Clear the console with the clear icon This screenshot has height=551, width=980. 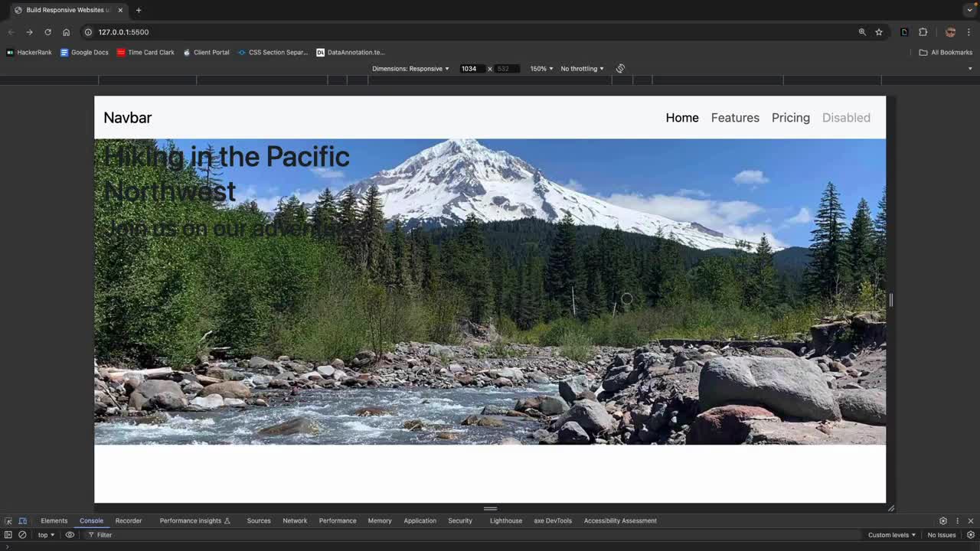tap(22, 535)
